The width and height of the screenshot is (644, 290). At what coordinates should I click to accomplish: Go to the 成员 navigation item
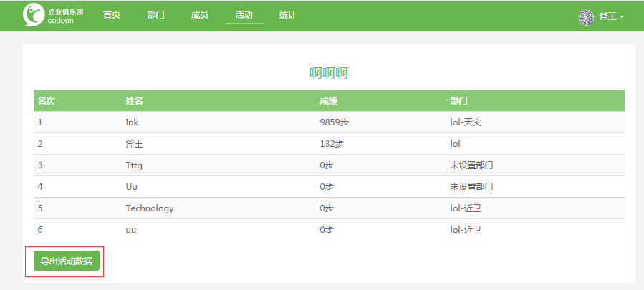pyautogui.click(x=200, y=15)
